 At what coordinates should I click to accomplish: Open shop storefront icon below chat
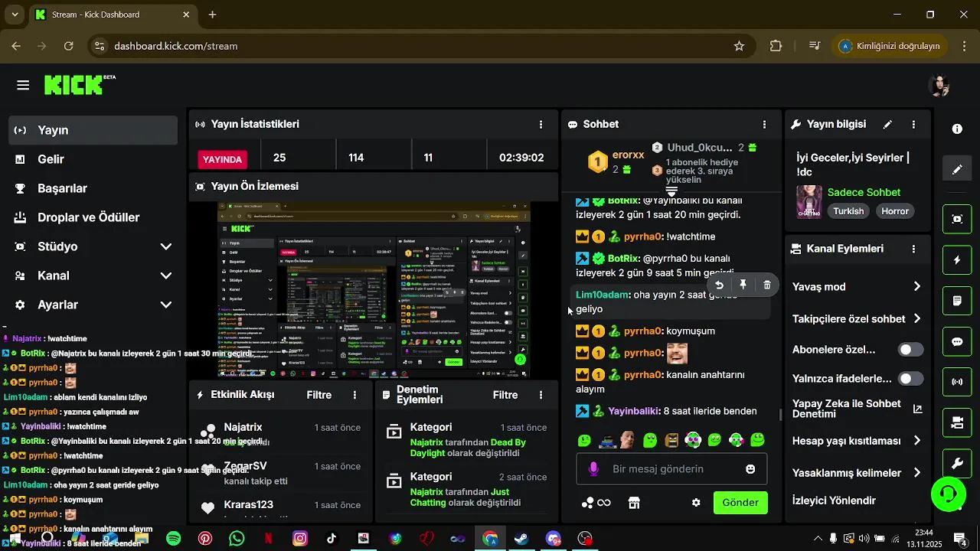634,503
